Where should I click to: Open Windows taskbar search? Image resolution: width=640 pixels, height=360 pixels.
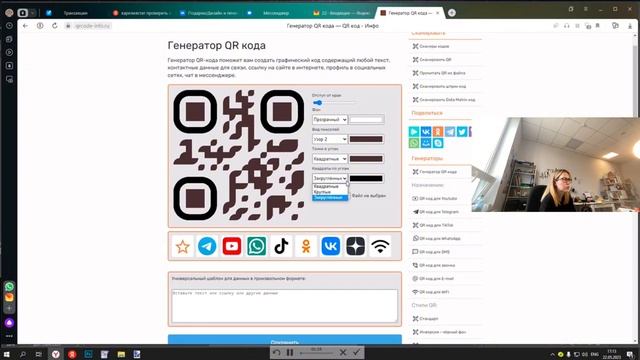[22, 354]
